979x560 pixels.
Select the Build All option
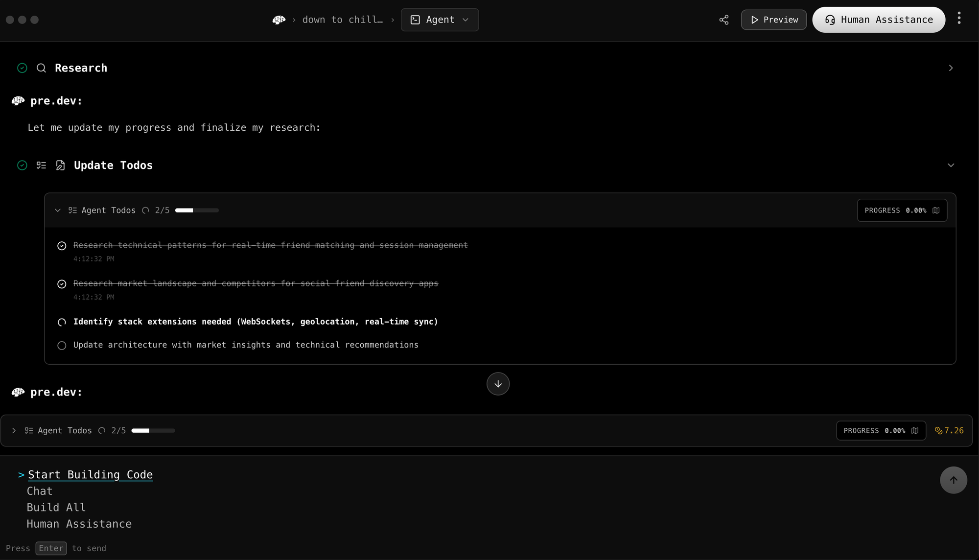56,508
